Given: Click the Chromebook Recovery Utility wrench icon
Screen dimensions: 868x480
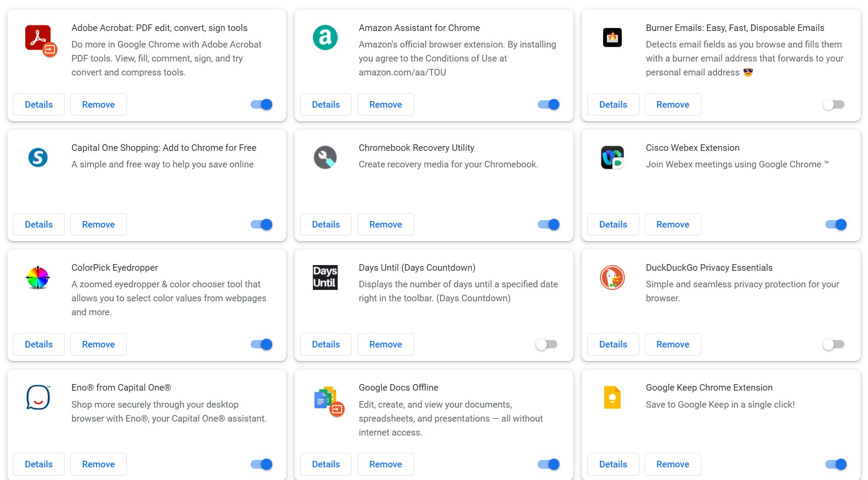Looking at the screenshot, I should (x=325, y=157).
